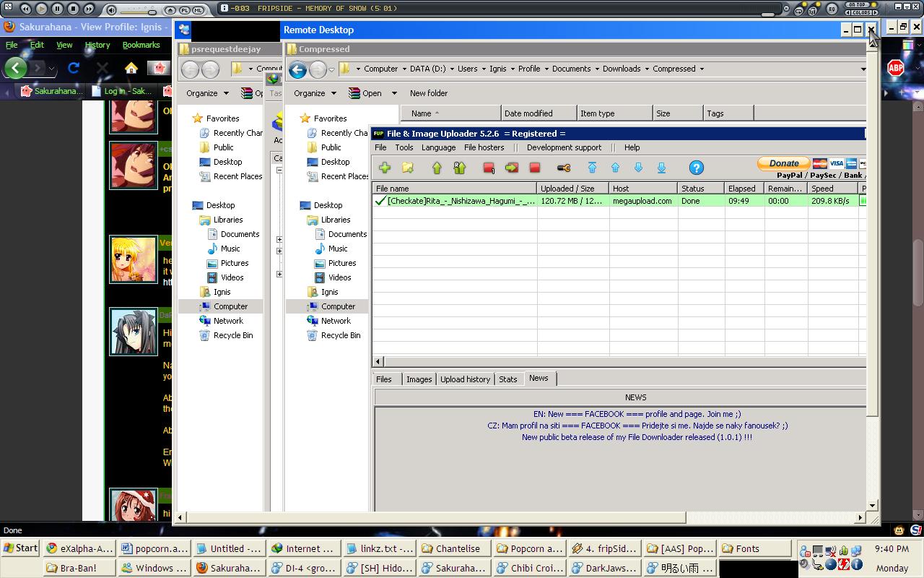Expand the Open button dropdown arrow

click(x=394, y=93)
